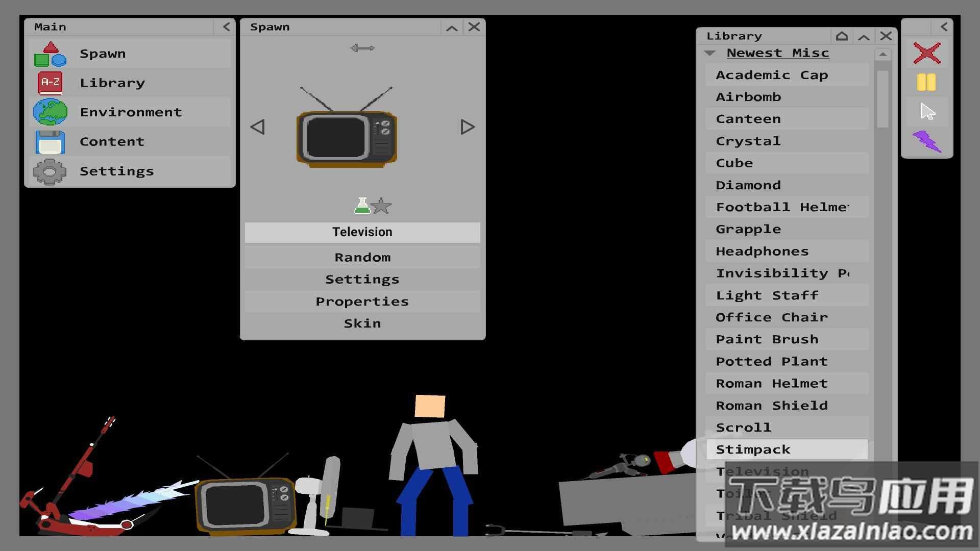Toggle the yellow pause button
980x551 pixels.
(x=926, y=82)
